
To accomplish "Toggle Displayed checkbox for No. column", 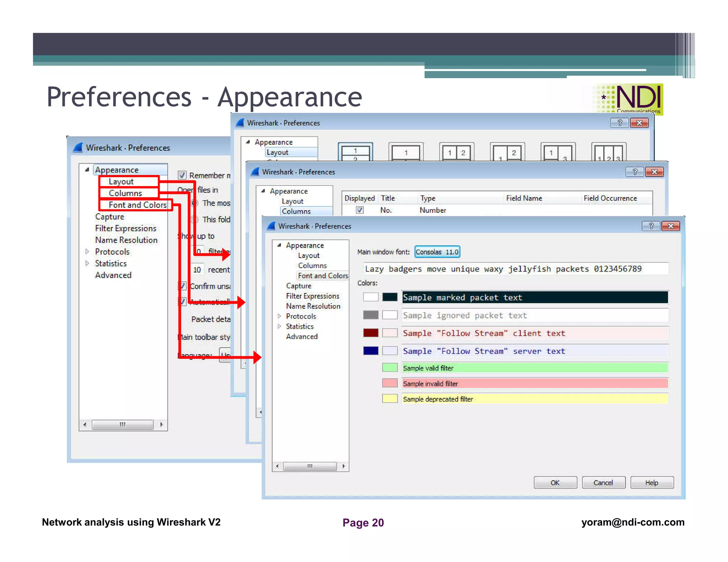I will (360, 210).
